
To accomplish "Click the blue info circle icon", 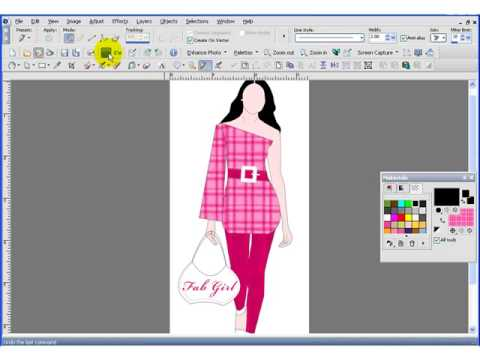I will [173, 53].
